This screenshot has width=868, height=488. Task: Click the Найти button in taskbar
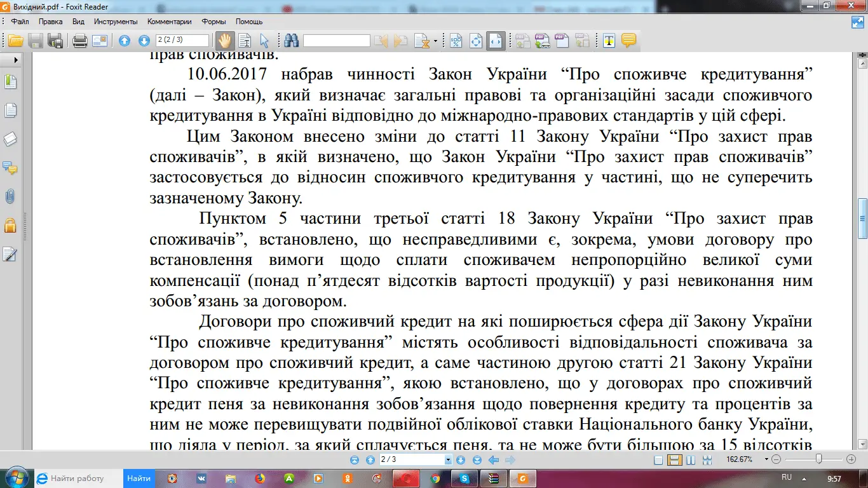pyautogui.click(x=139, y=478)
